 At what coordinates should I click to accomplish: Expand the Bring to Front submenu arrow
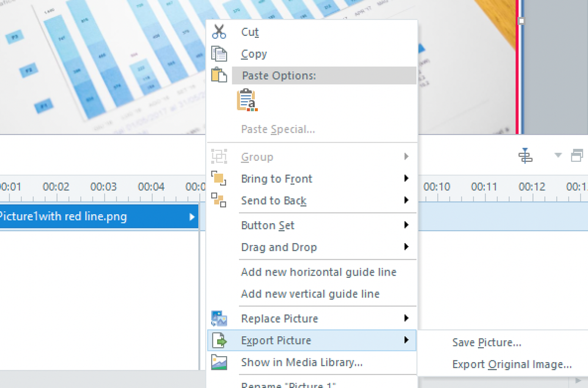tap(406, 179)
